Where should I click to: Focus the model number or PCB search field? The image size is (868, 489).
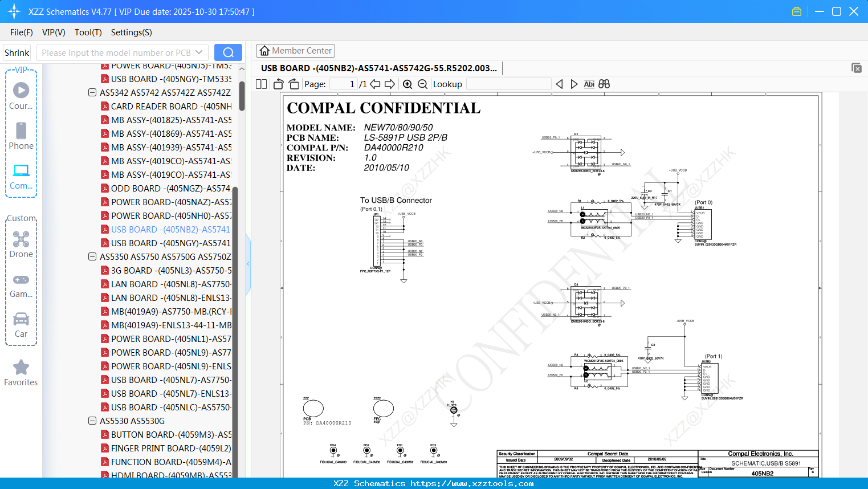[x=116, y=52]
